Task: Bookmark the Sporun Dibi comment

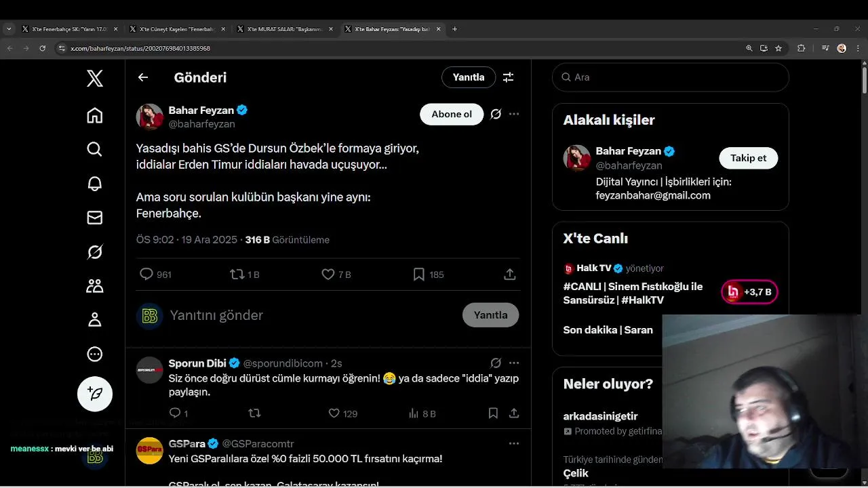Action: [493, 413]
